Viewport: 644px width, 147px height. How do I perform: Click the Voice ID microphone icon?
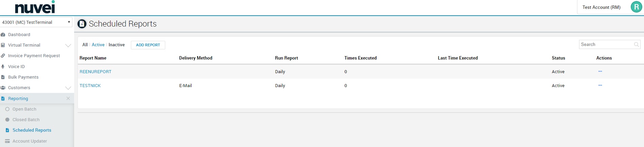pyautogui.click(x=3, y=67)
